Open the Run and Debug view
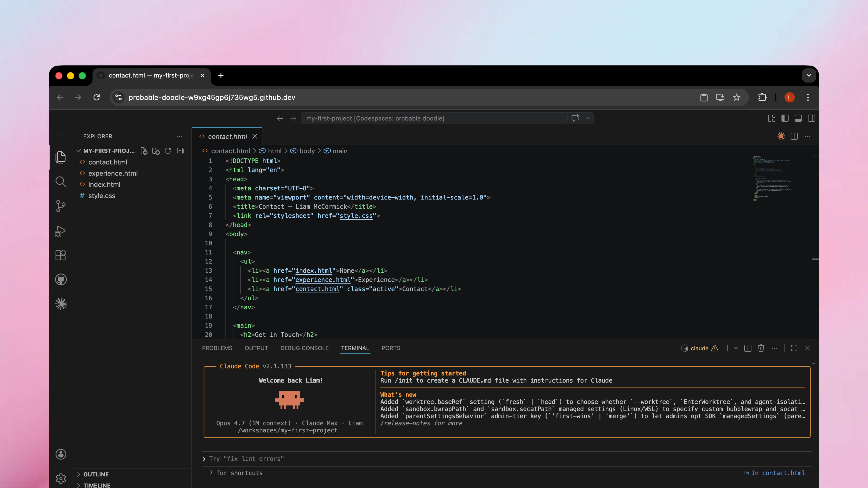 click(x=61, y=231)
